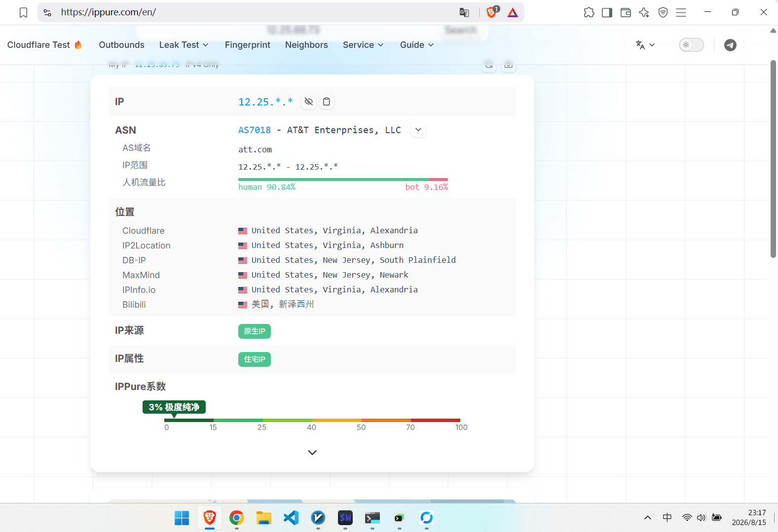
Task: Open the Telegram channel icon
Action: pyautogui.click(x=730, y=45)
